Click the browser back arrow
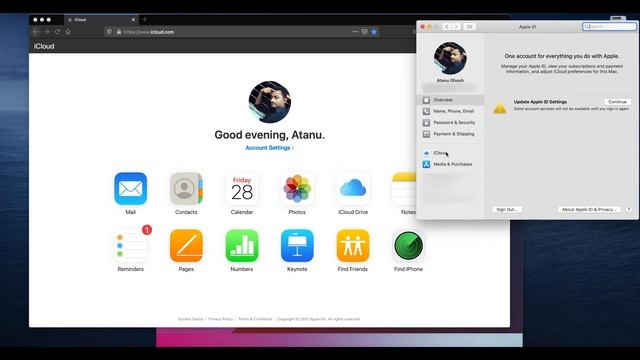Screen dimensions: 640x360 (x=36, y=32)
